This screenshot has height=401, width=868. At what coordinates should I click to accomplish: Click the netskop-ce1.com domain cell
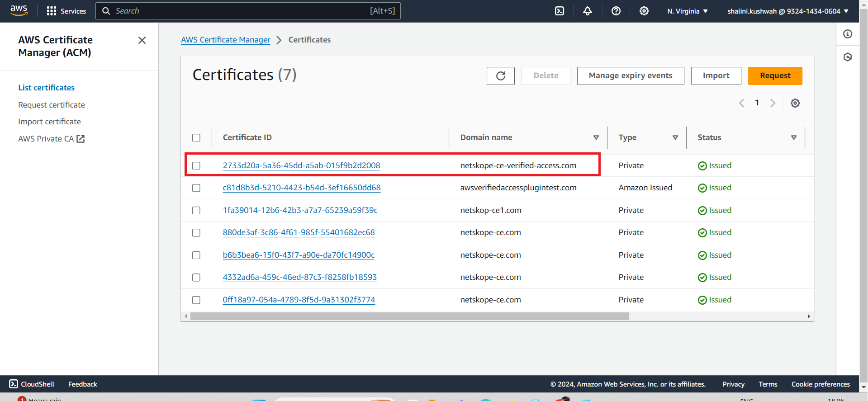[x=491, y=210]
